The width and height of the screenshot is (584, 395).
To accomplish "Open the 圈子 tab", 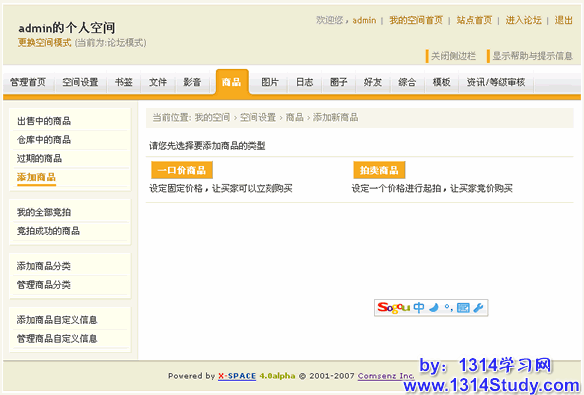I will tap(339, 82).
